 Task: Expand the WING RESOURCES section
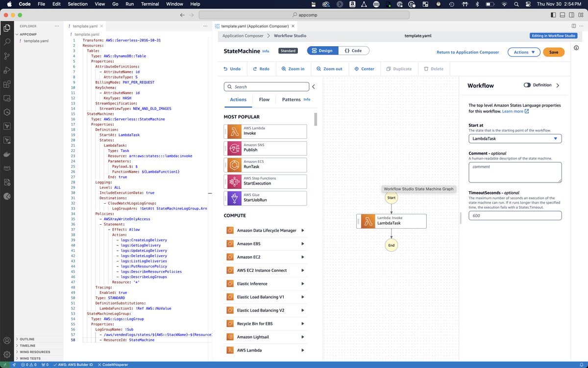point(39,352)
